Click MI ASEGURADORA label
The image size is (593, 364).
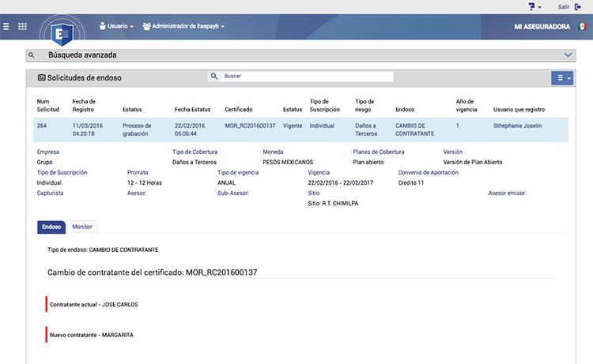tap(542, 27)
